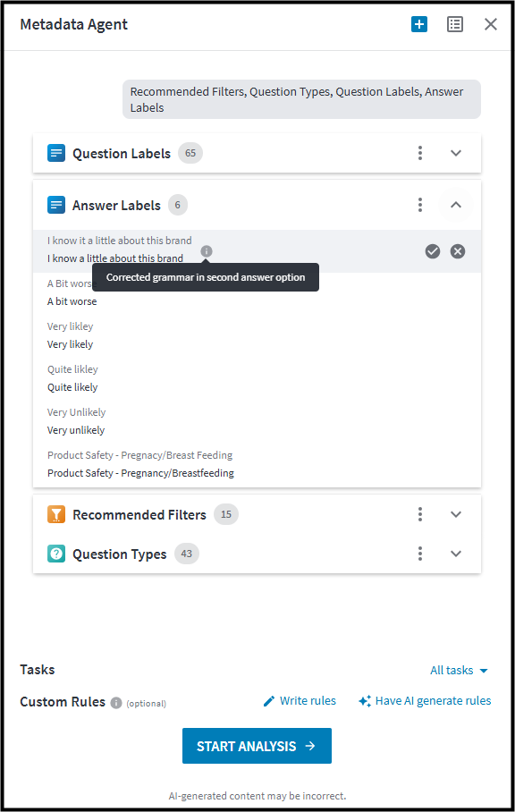The image size is (515, 812).
Task: Accept the corrected brand answer label
Action: 433,251
